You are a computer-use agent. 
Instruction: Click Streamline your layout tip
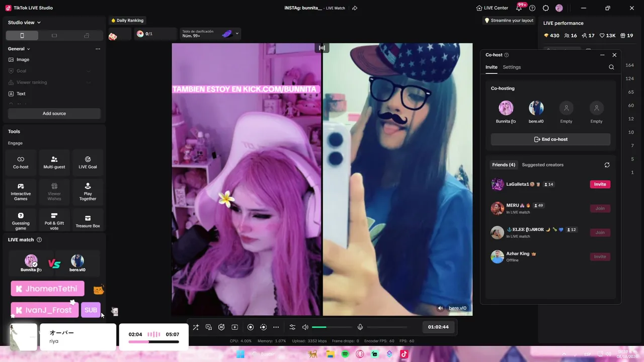point(509,21)
